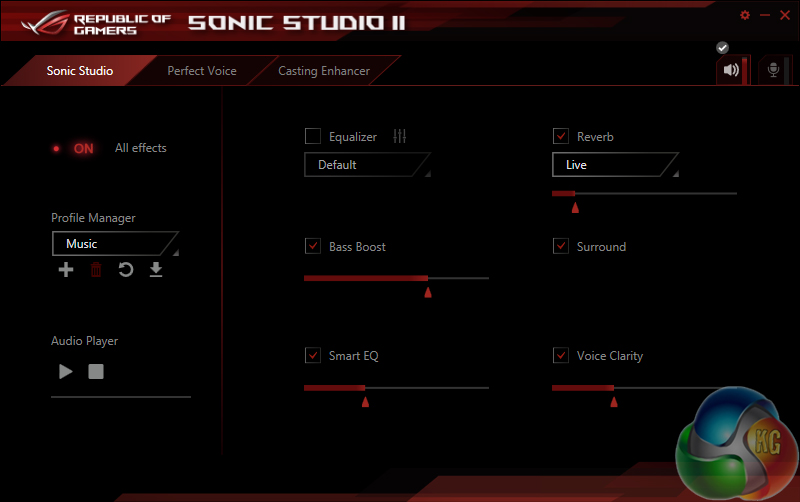Open settings gear in title bar
Screen dimensions: 800x502
(745, 15)
